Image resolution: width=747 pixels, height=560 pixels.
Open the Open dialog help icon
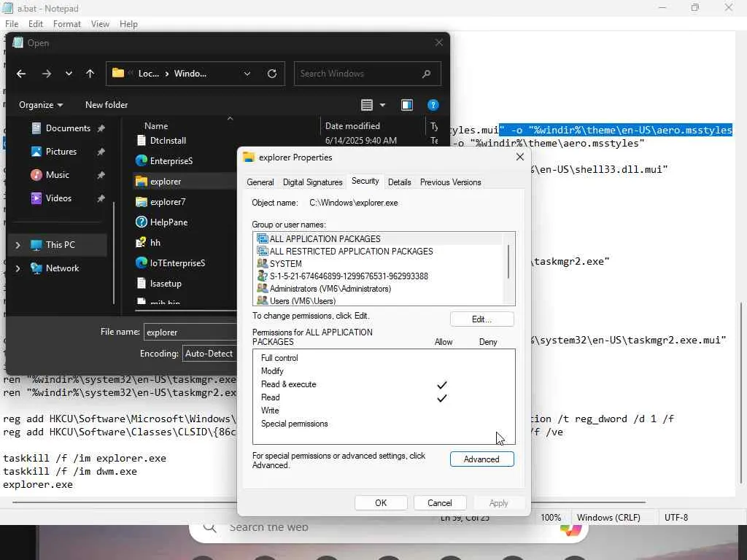(x=433, y=105)
